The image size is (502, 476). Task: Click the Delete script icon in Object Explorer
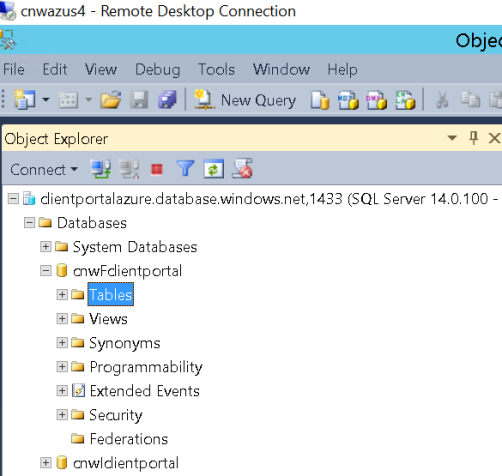point(242,169)
